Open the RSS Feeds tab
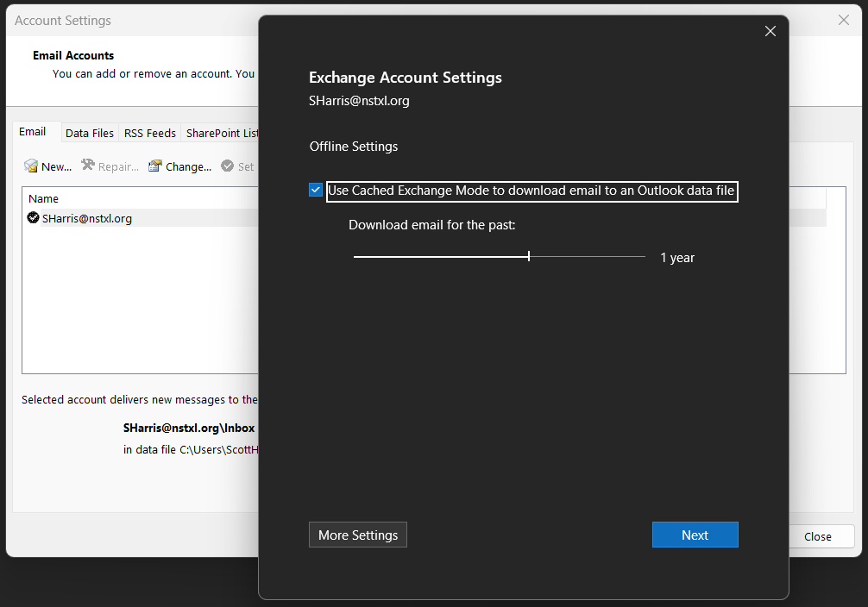Viewport: 868px width, 607px height. point(149,134)
